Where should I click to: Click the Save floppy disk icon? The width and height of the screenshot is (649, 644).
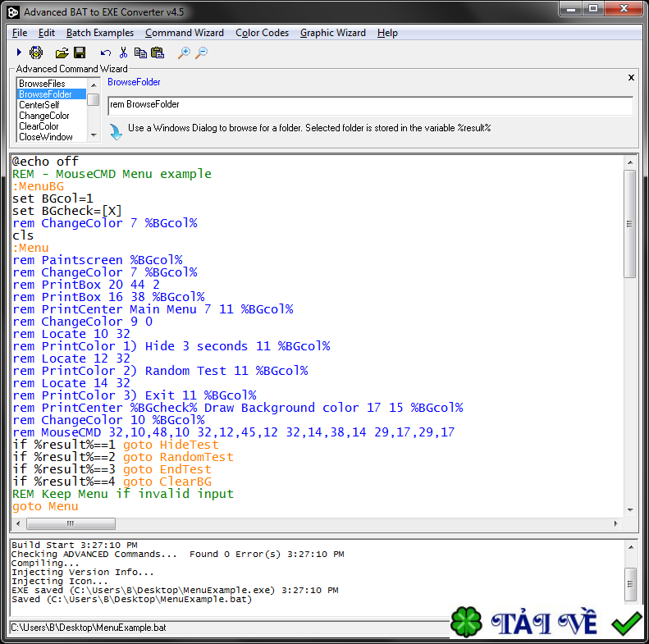click(x=80, y=53)
